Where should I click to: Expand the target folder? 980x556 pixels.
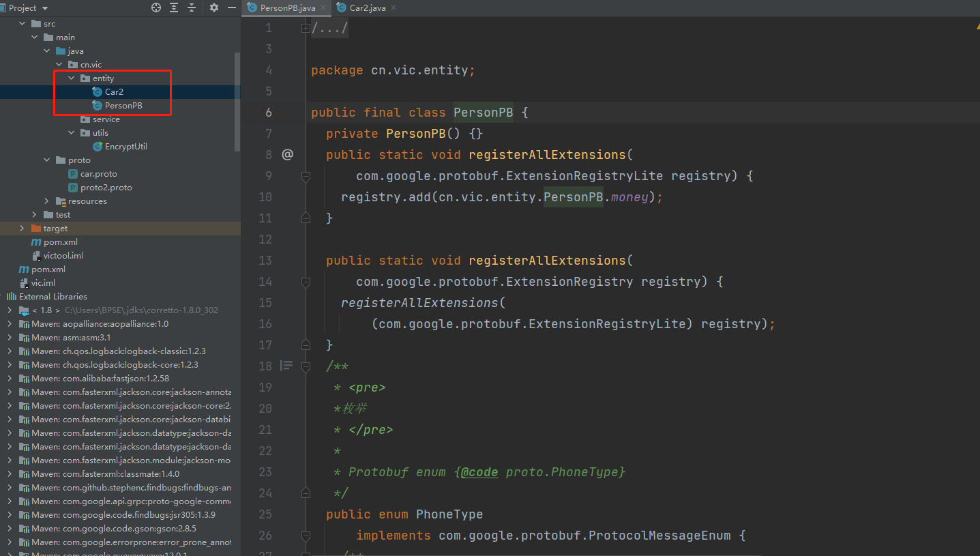click(23, 229)
